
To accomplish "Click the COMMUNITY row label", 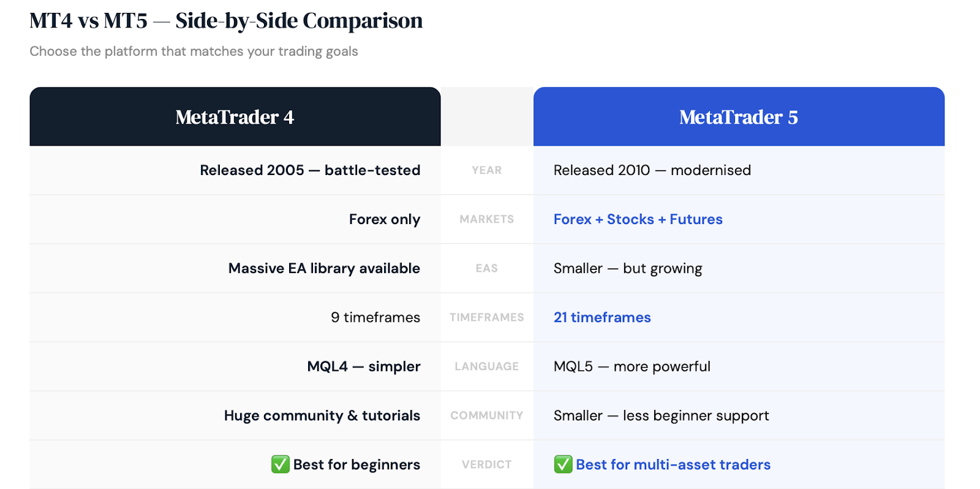I will pos(487,416).
